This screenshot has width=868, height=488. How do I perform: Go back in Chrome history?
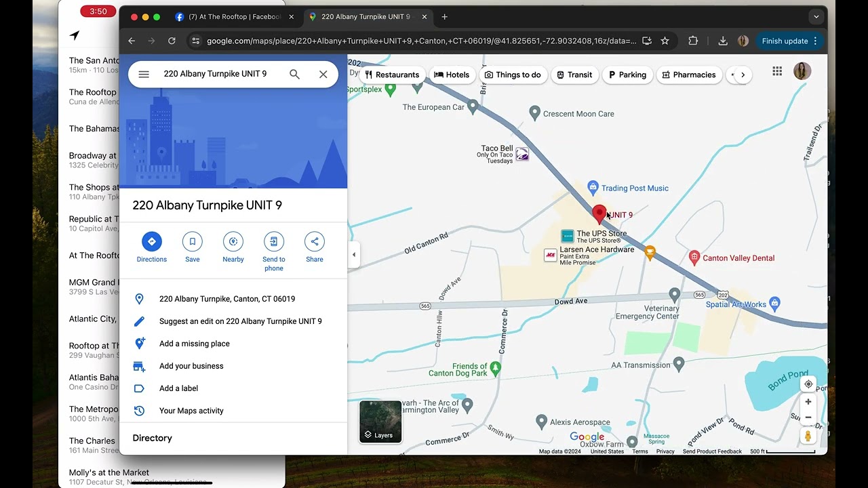(132, 41)
